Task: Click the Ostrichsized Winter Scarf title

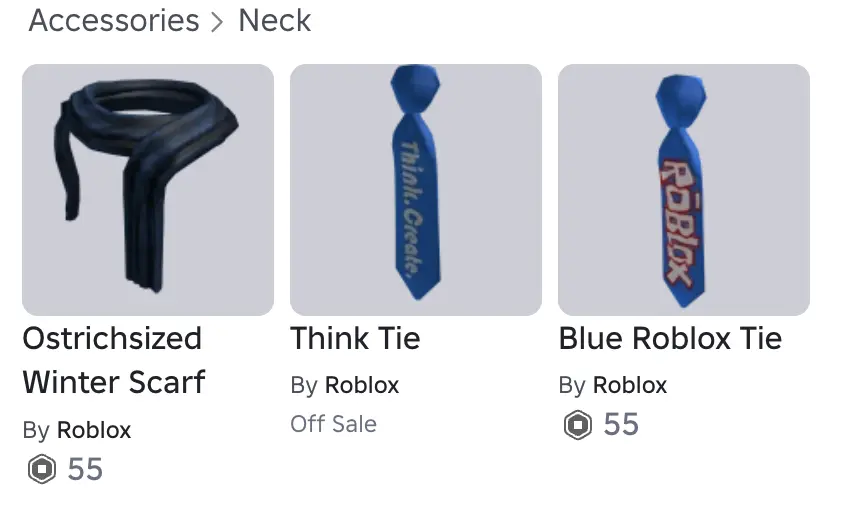Action: pyautogui.click(x=113, y=360)
